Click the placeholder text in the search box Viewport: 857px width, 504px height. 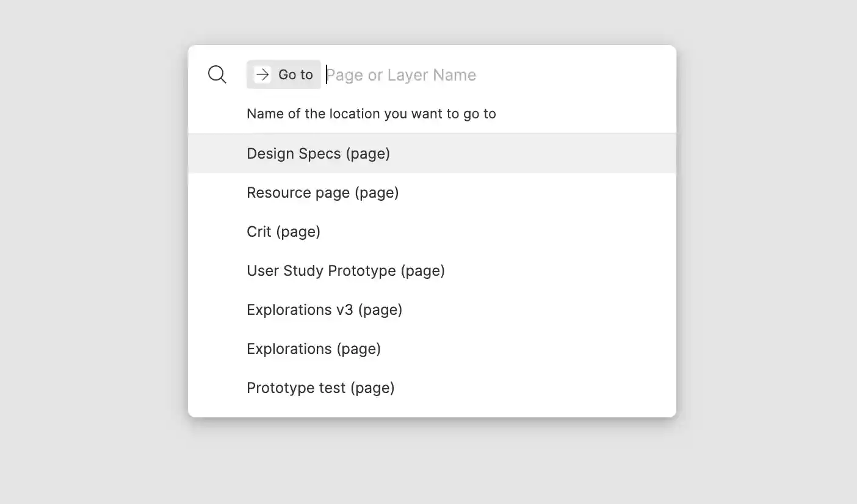coord(401,75)
